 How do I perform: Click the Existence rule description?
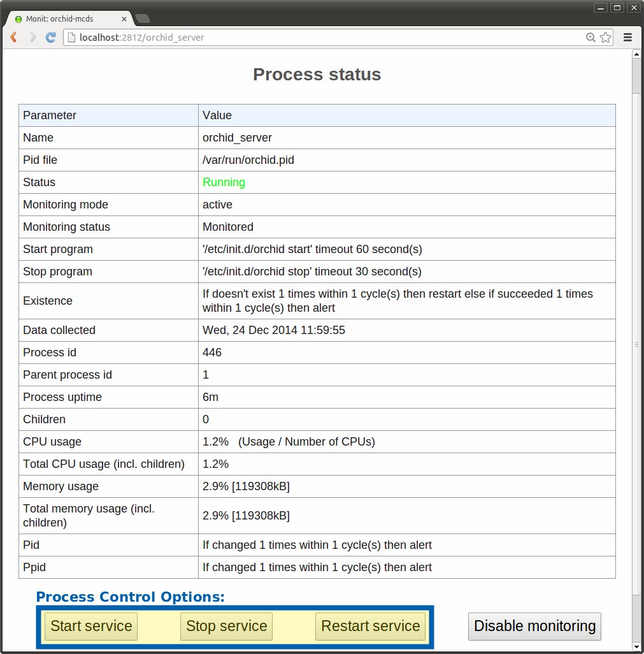[x=397, y=301]
